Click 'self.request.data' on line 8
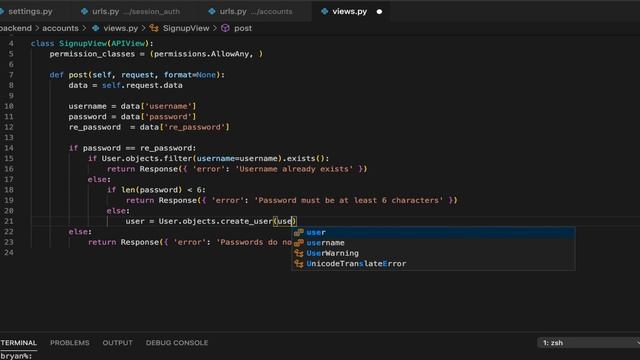This screenshot has width=640, height=360. (x=142, y=85)
